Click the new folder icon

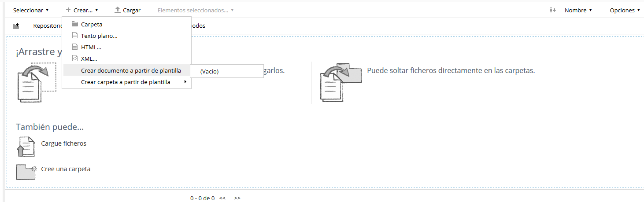coord(26,172)
